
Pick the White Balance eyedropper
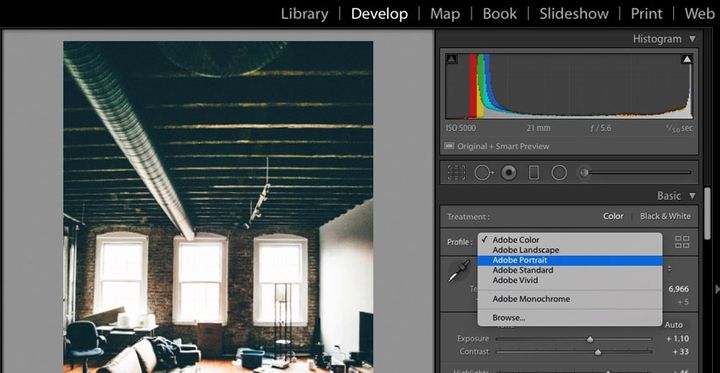click(x=459, y=271)
